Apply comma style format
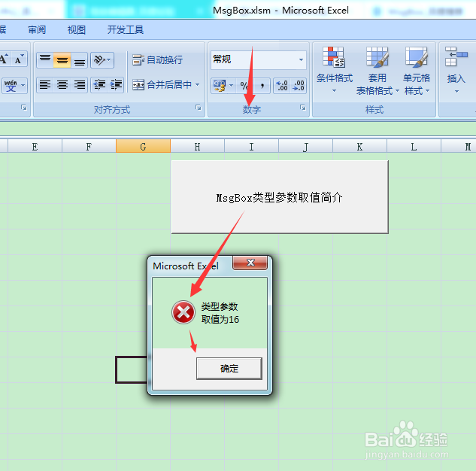The image size is (476, 471). point(262,86)
